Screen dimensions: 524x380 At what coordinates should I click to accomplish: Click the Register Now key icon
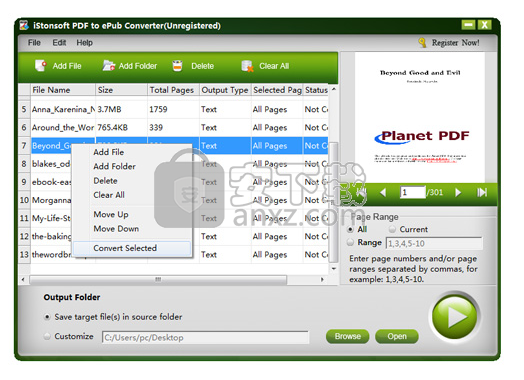[422, 42]
